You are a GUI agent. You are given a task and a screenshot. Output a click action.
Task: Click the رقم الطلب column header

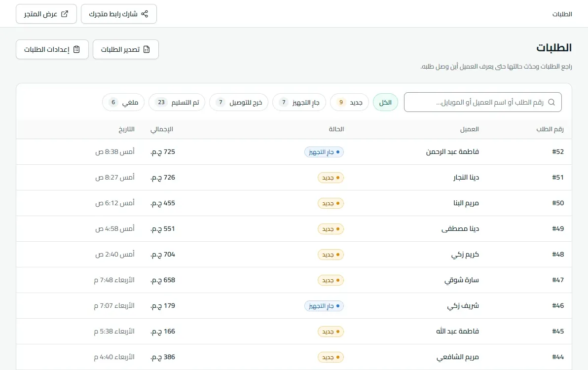coord(550,129)
